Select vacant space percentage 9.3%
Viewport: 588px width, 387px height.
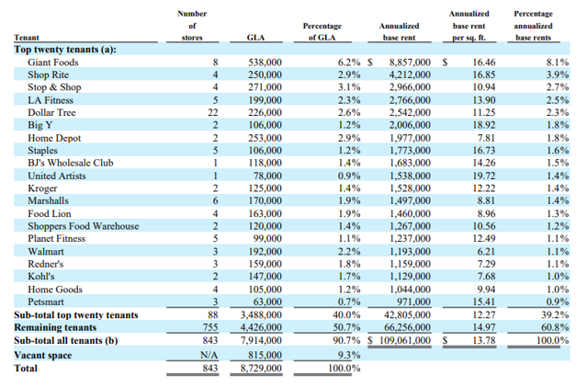[349, 355]
